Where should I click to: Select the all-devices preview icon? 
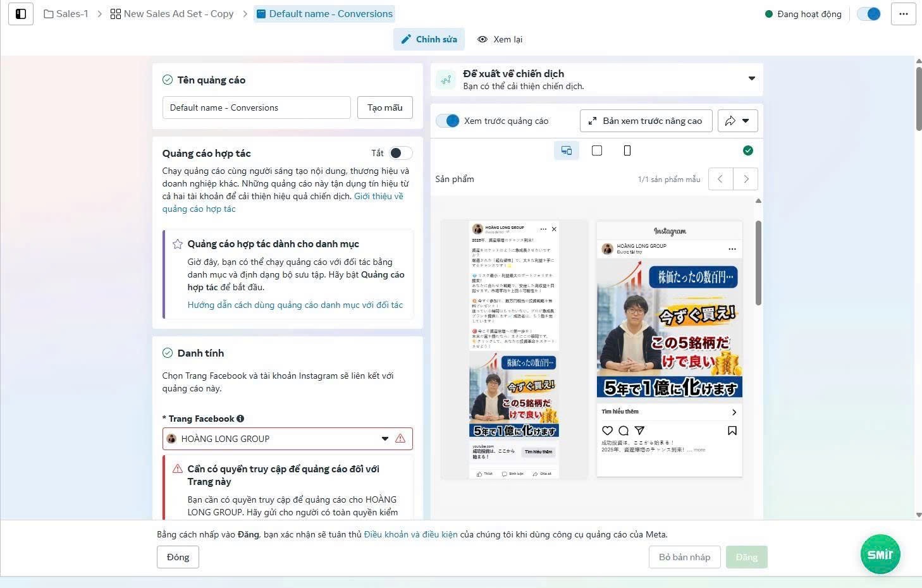[x=567, y=150]
